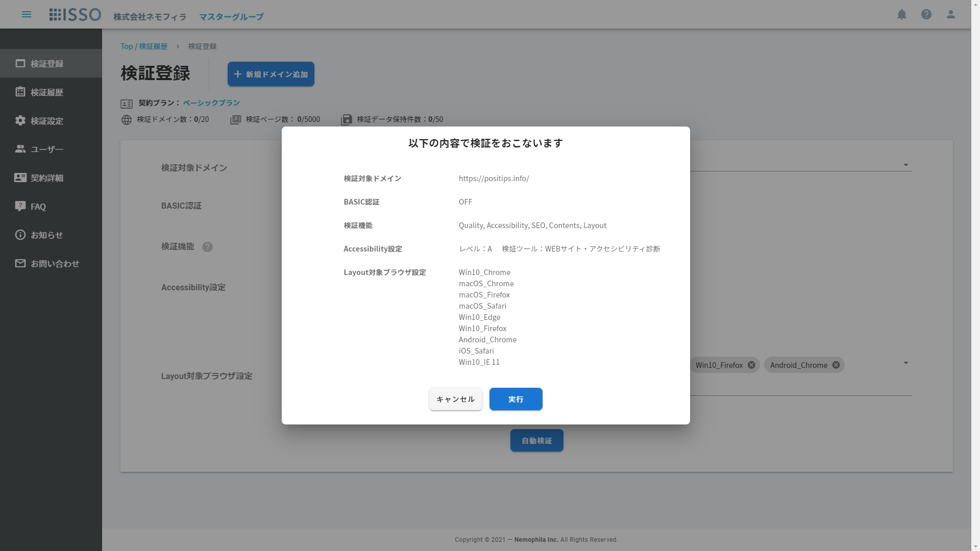
Task: Open the help question-mark icon in header
Action: (x=926, y=14)
